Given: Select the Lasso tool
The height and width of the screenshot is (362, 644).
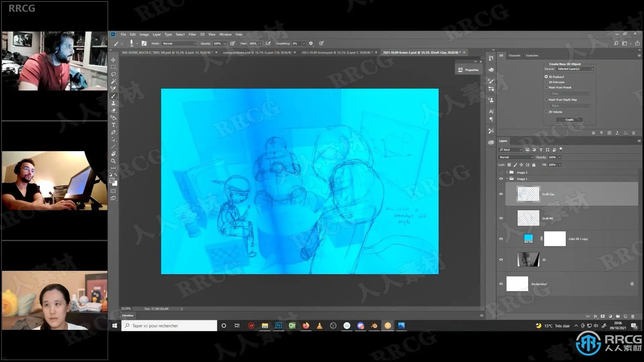Looking at the screenshot, I should (x=113, y=74).
